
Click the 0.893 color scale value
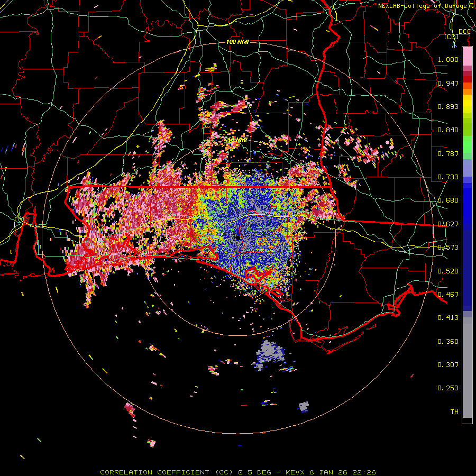tap(448, 106)
